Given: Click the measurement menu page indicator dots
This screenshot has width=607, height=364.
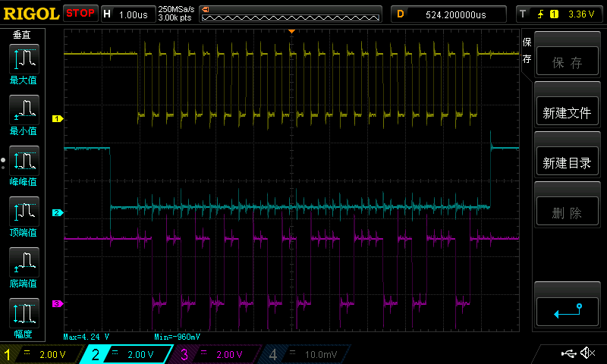Looking at the screenshot, I should coord(3,164).
